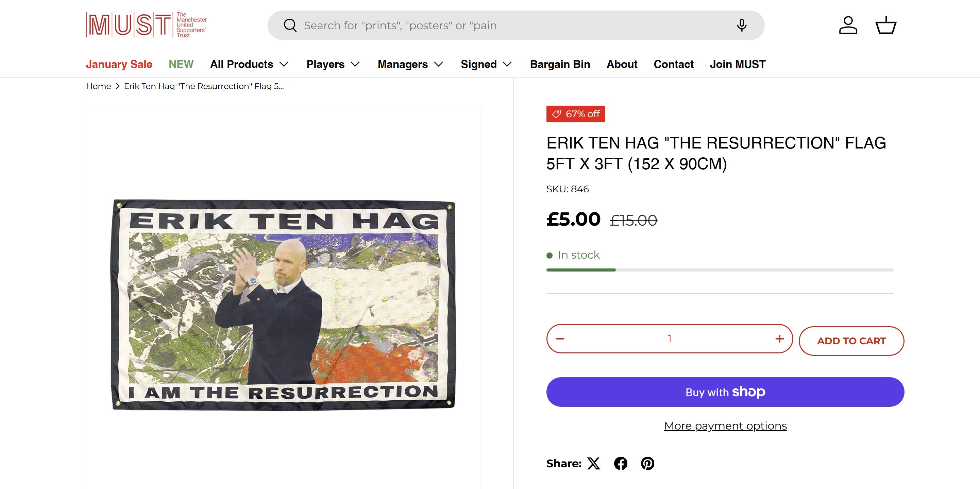Share product on X (Twitter)

coord(593,464)
